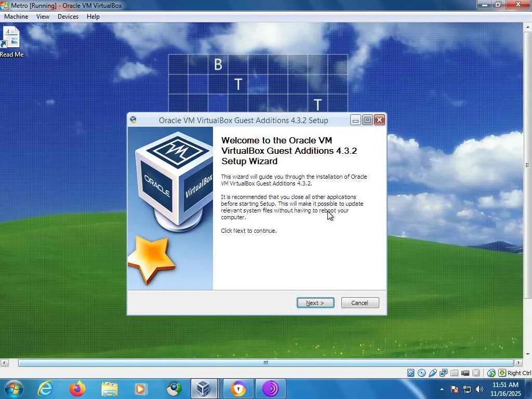The image size is (532, 399).
Task: Click the horizontal scrollbar thumb
Action: [266, 363]
